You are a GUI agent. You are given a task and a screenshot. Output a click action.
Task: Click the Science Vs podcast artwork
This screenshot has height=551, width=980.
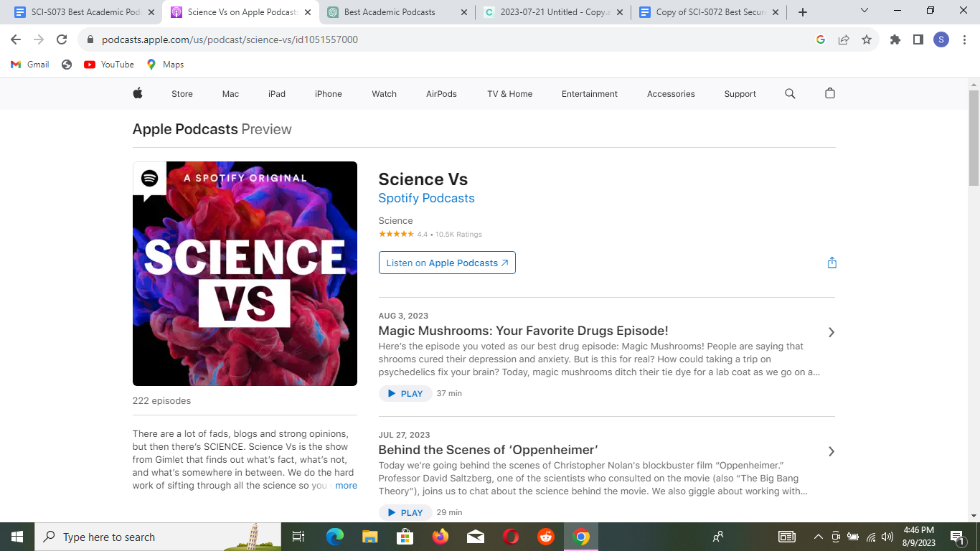tap(245, 273)
